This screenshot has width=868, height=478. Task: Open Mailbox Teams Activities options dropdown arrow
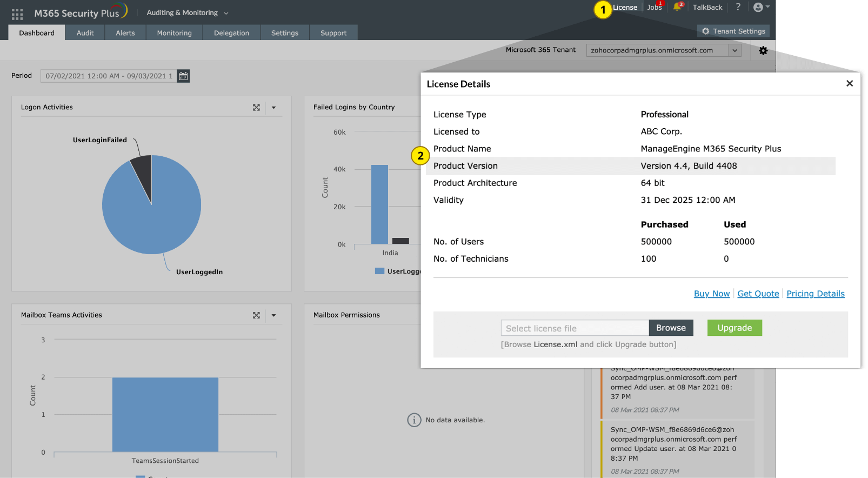273,315
